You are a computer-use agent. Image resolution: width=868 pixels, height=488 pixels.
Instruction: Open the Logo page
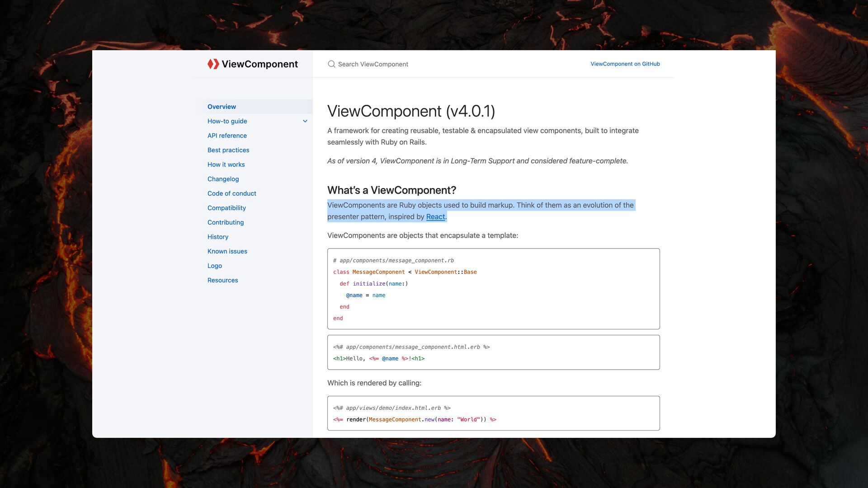(x=215, y=266)
